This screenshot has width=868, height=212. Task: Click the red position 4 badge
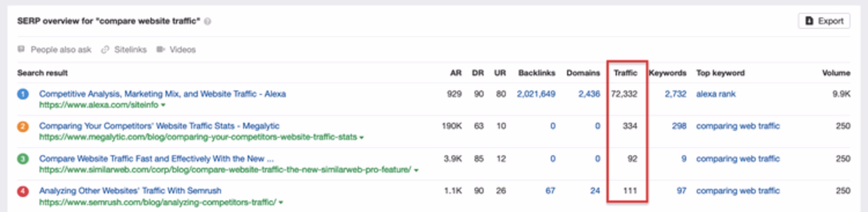coord(23,191)
